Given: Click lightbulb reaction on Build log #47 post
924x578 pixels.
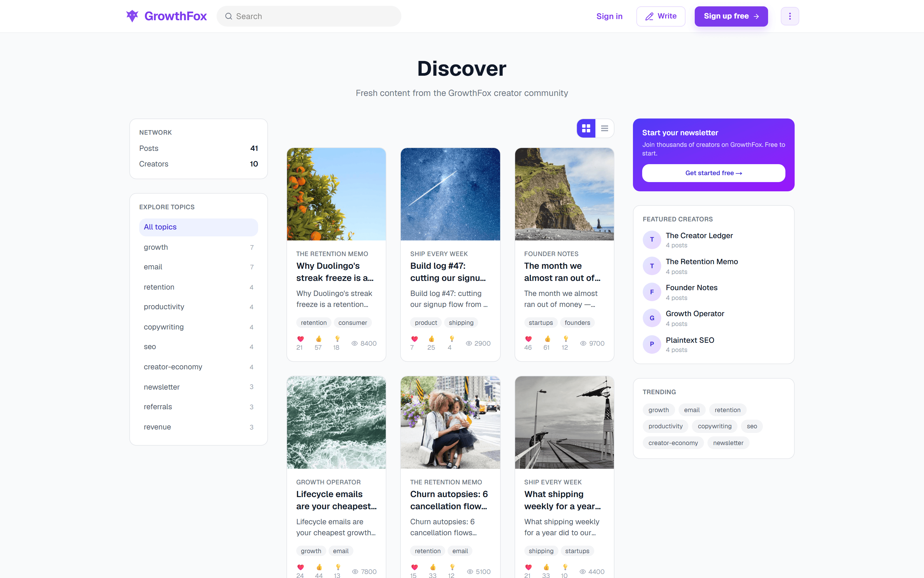Looking at the screenshot, I should click(x=452, y=339).
